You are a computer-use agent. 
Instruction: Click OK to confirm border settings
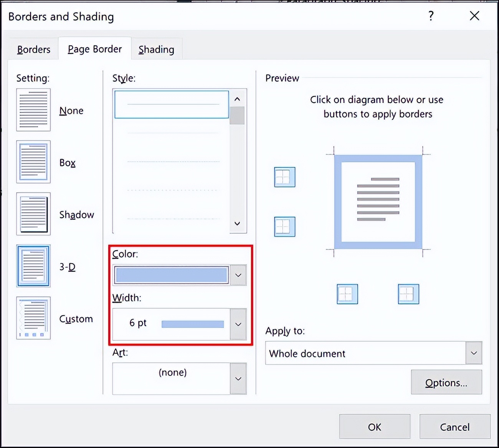[x=375, y=427]
